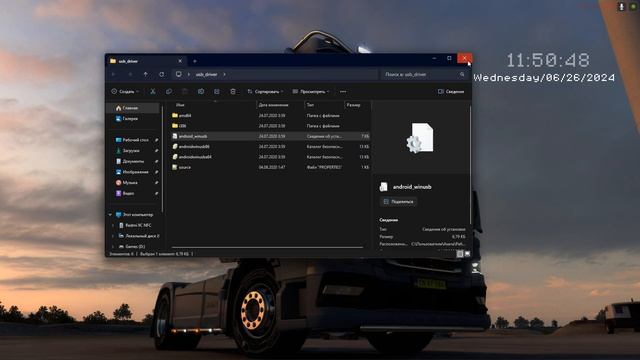
Task: Unpin Рабочий стол via its pin icon
Action: (156, 140)
